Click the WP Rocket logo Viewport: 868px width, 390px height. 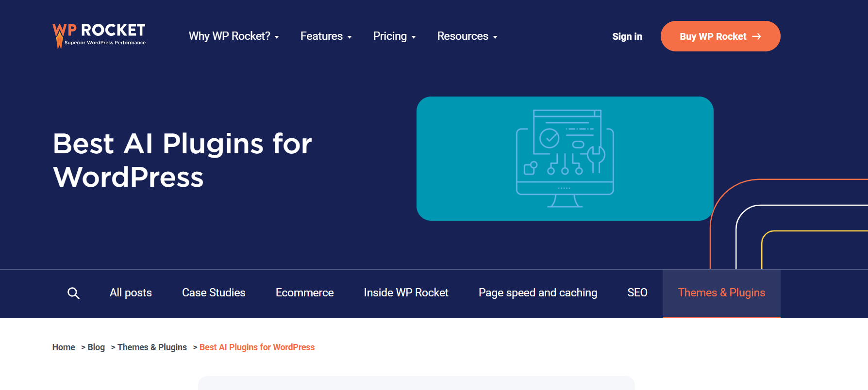(x=99, y=36)
